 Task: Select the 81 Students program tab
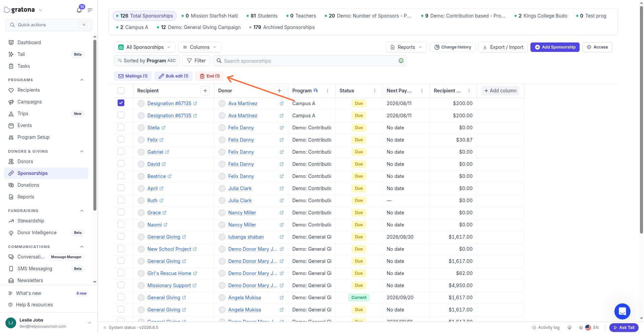pos(262,16)
